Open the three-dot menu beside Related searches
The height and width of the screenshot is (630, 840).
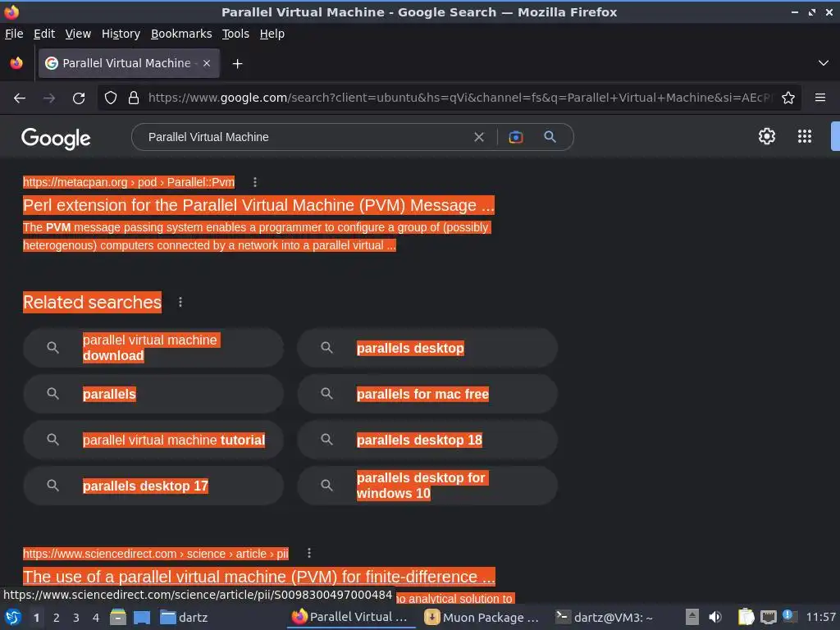(180, 302)
